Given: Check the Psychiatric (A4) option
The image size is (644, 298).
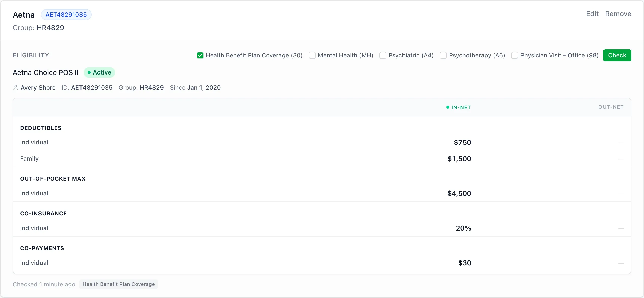Looking at the screenshot, I should tap(383, 55).
